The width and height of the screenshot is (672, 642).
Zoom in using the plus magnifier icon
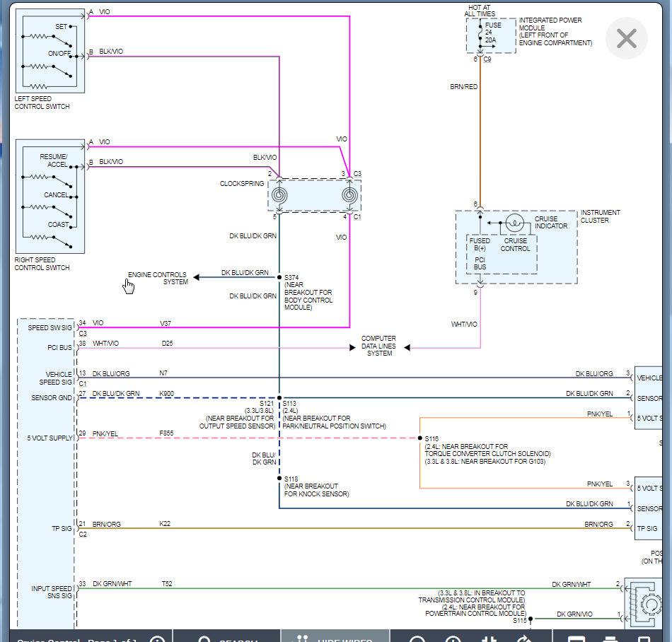pos(453,639)
